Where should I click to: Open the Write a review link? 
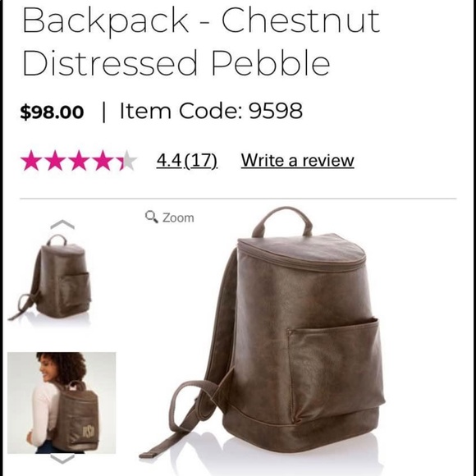tap(297, 160)
